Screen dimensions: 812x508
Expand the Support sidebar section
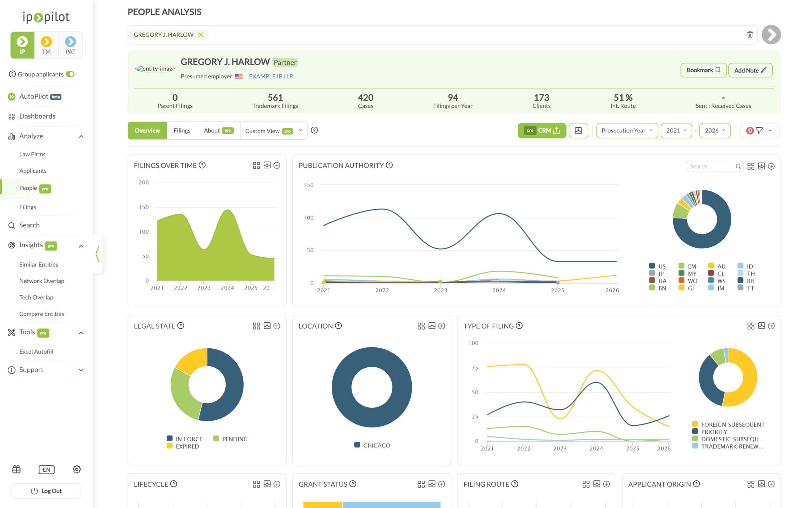[81, 370]
